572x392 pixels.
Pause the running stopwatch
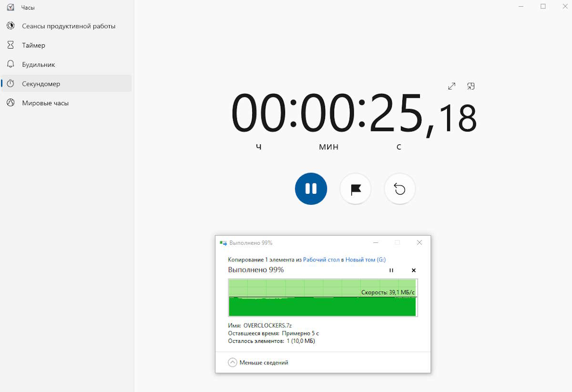(311, 189)
